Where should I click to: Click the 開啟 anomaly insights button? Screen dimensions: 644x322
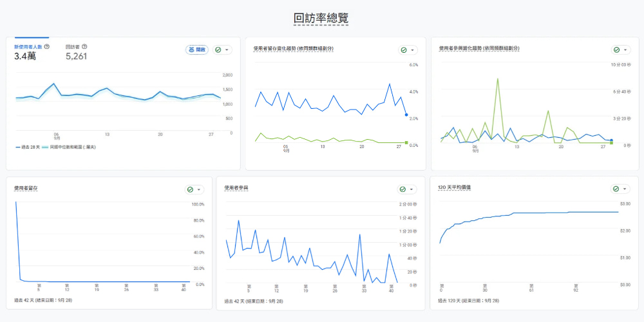pyautogui.click(x=197, y=50)
